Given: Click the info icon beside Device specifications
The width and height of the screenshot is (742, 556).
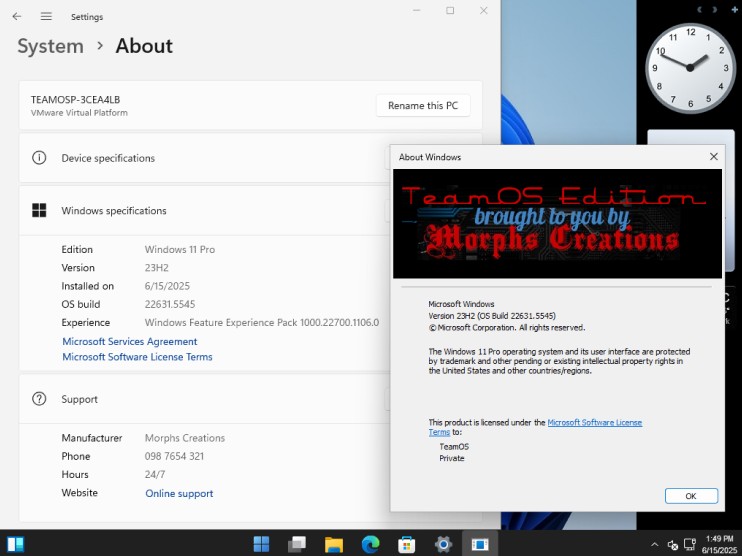Looking at the screenshot, I should (x=39, y=158).
